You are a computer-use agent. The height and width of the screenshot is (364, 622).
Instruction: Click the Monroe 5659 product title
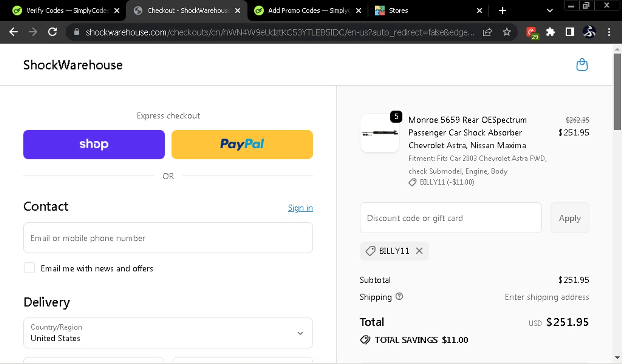click(467, 133)
